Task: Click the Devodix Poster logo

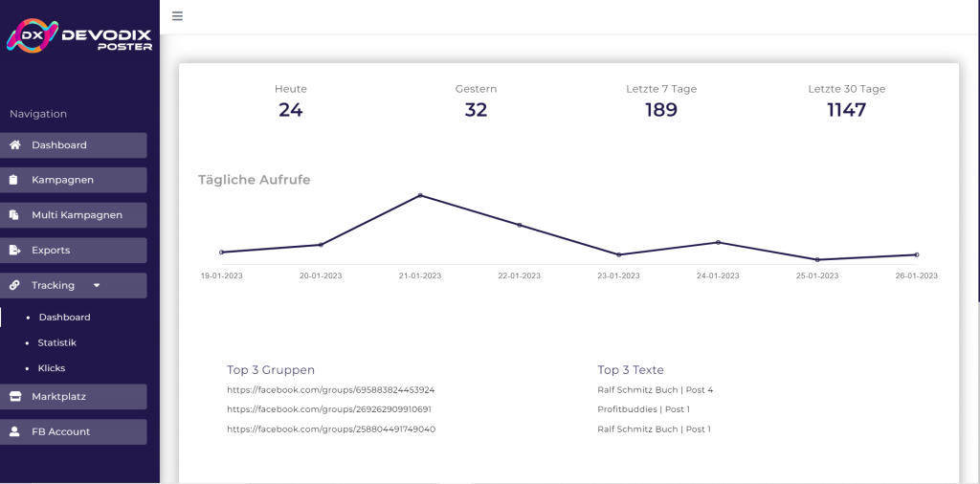Action: tap(79, 37)
